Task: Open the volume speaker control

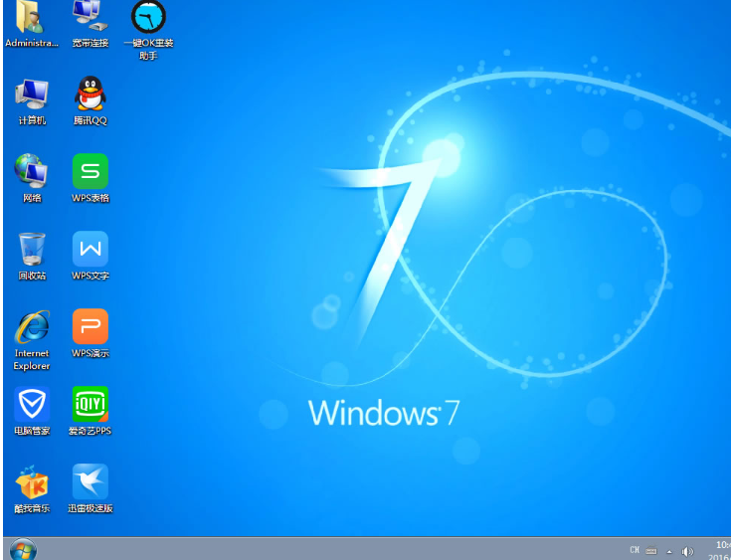Action: tap(687, 550)
